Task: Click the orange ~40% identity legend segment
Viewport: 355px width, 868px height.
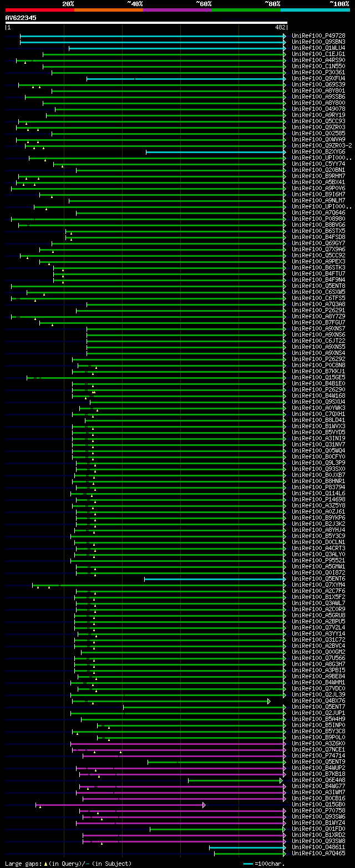Action: [x=108, y=9]
